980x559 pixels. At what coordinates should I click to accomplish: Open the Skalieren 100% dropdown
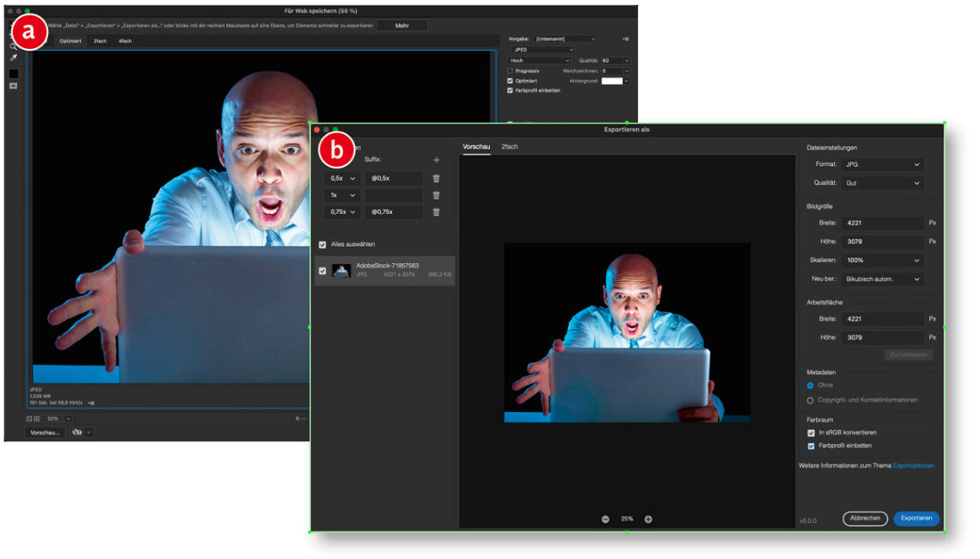tap(882, 260)
